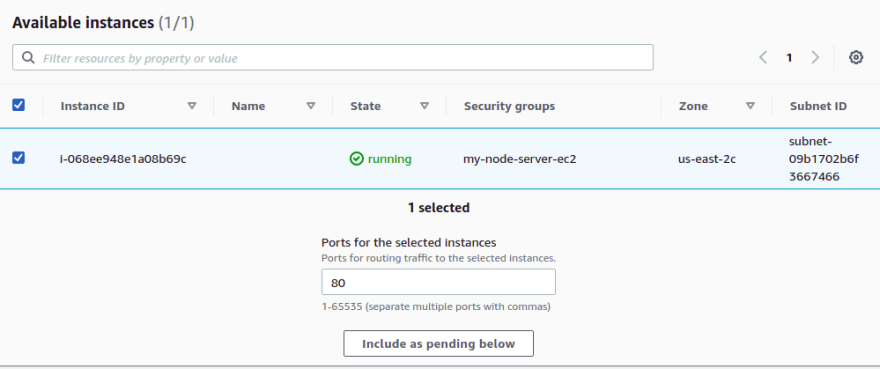Click Include as pending below button
This screenshot has width=880, height=369.
438,344
